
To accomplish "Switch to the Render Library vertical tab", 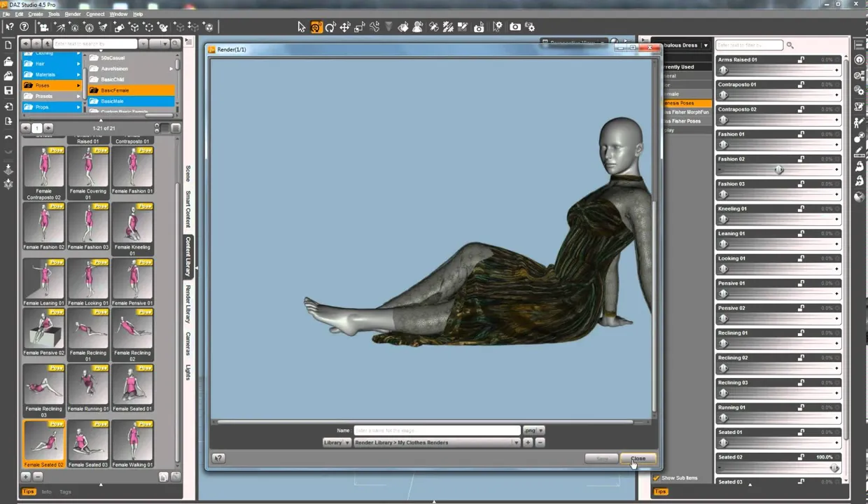I will (188, 304).
